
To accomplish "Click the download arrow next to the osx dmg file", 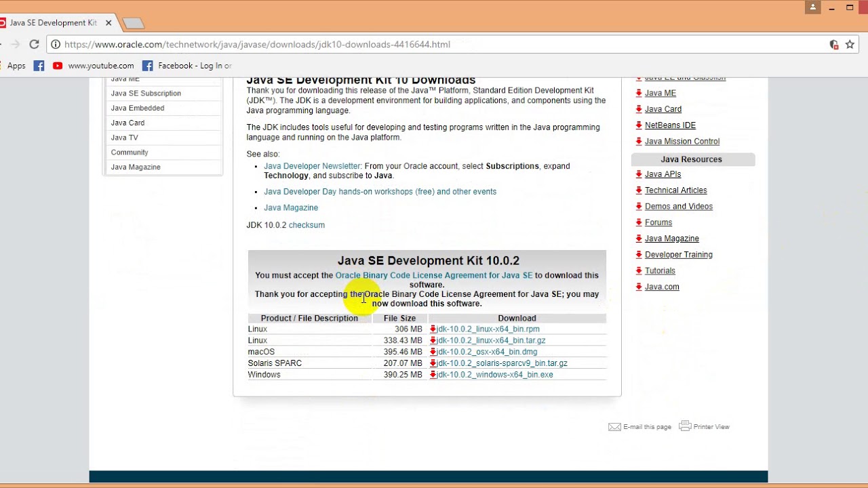I will [x=433, y=352].
